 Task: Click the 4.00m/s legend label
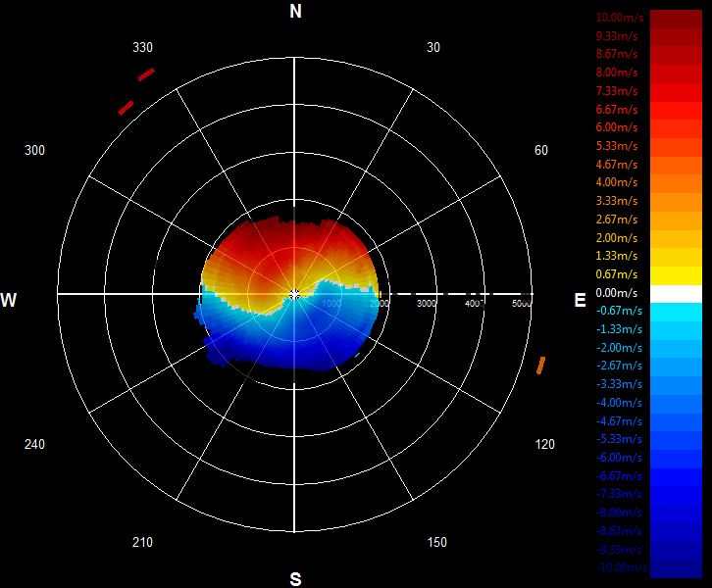point(617,182)
